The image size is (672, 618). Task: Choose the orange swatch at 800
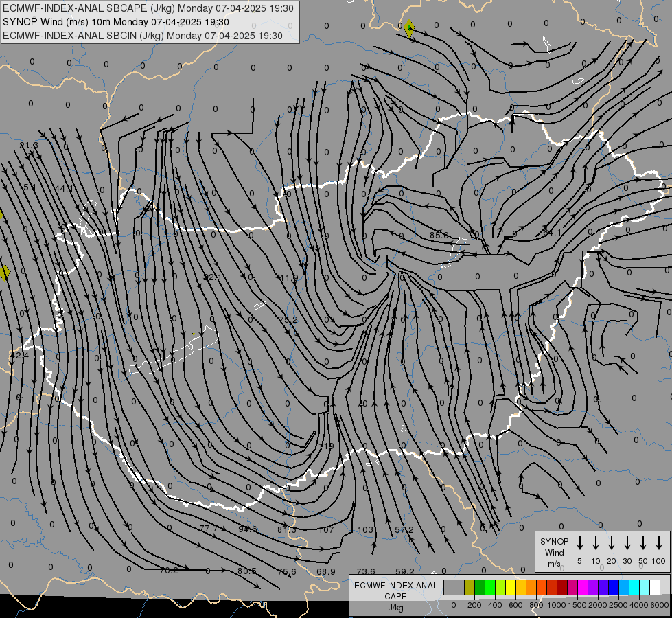click(x=531, y=588)
